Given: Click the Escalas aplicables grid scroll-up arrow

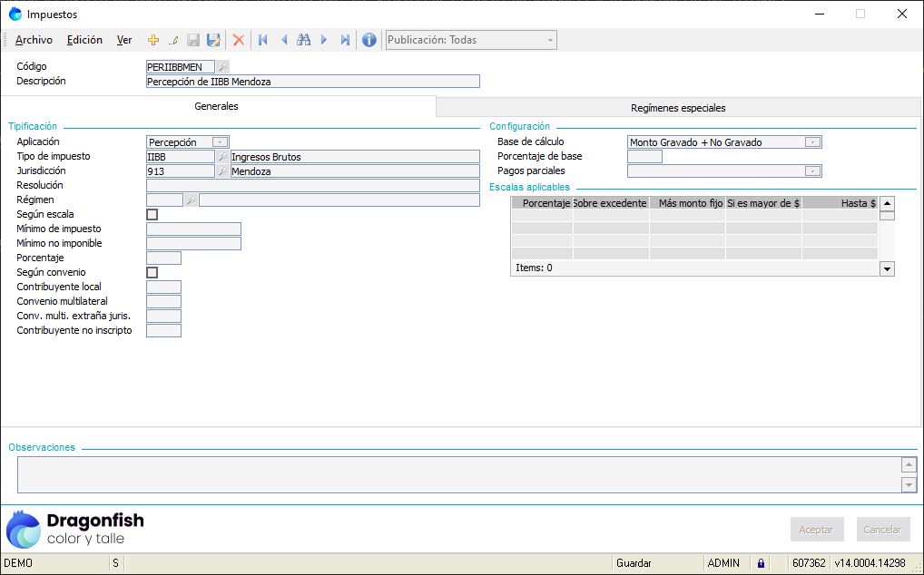Looking at the screenshot, I should (x=887, y=204).
